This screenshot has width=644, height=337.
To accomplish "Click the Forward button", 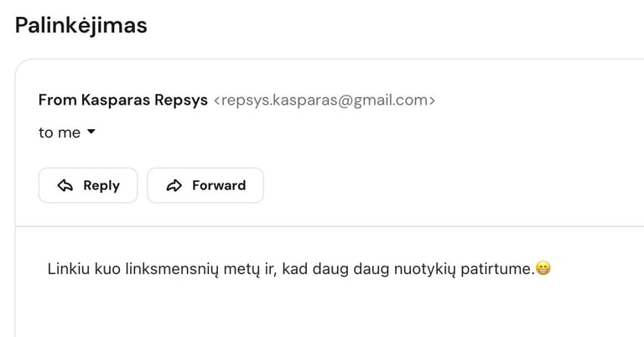I will click(205, 185).
